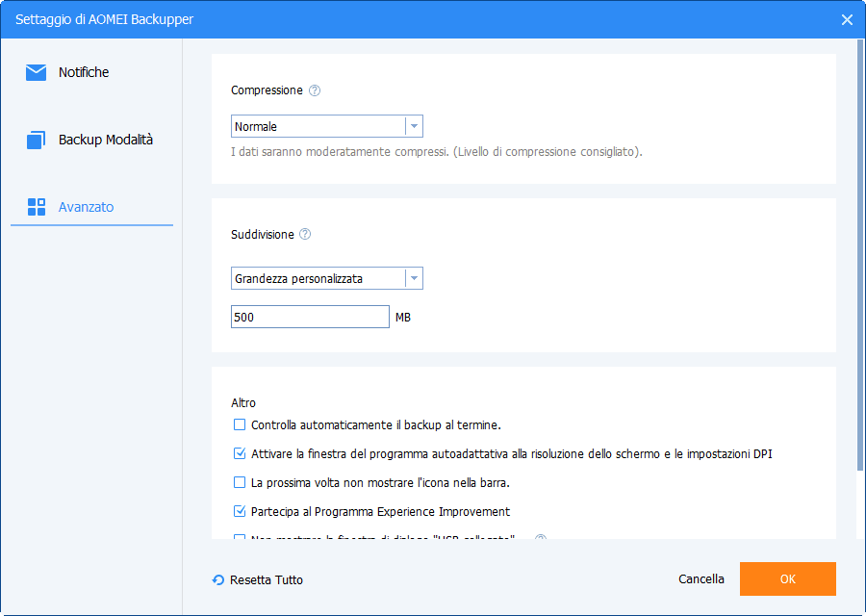Open the Backup Modalità tab
The width and height of the screenshot is (866, 616).
coord(105,140)
